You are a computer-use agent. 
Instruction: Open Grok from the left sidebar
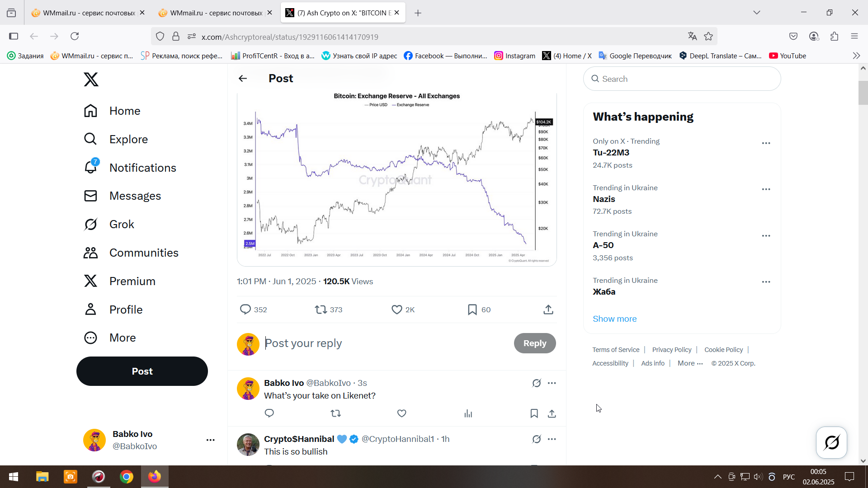click(109, 224)
